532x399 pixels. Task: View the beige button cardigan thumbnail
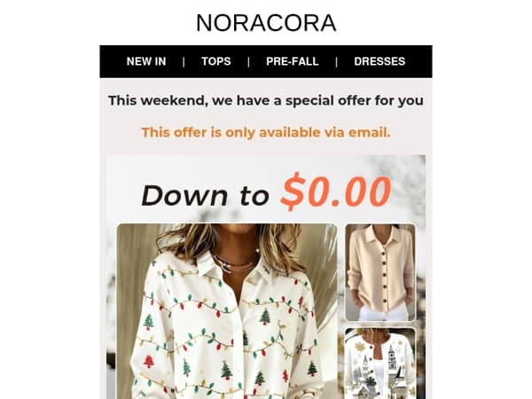(380, 272)
